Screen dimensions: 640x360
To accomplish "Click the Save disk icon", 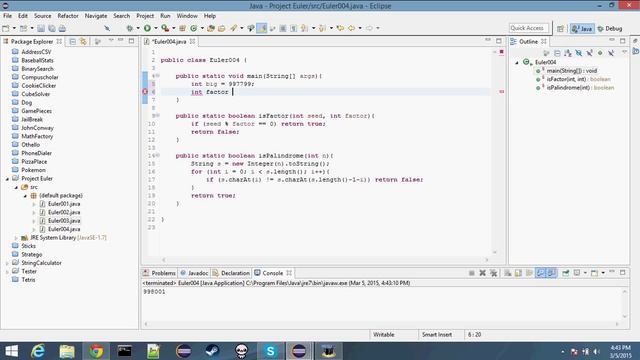I will click(x=41, y=28).
